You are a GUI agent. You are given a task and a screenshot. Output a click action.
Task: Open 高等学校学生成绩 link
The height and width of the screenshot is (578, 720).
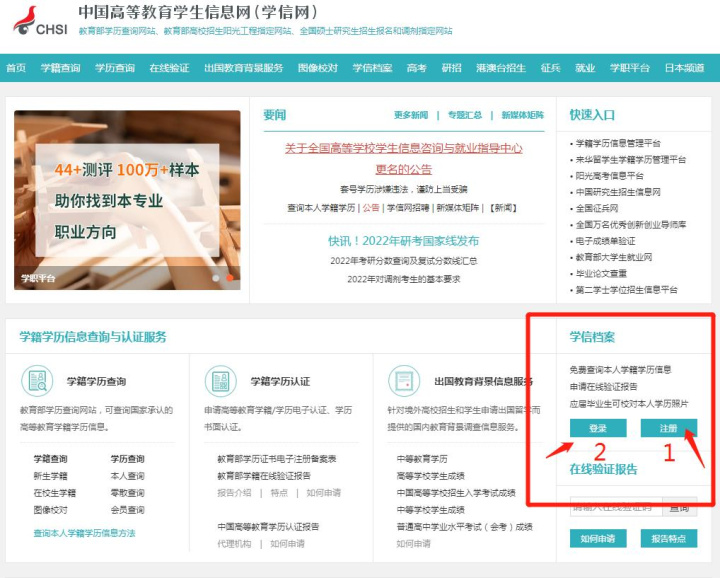pos(431,476)
